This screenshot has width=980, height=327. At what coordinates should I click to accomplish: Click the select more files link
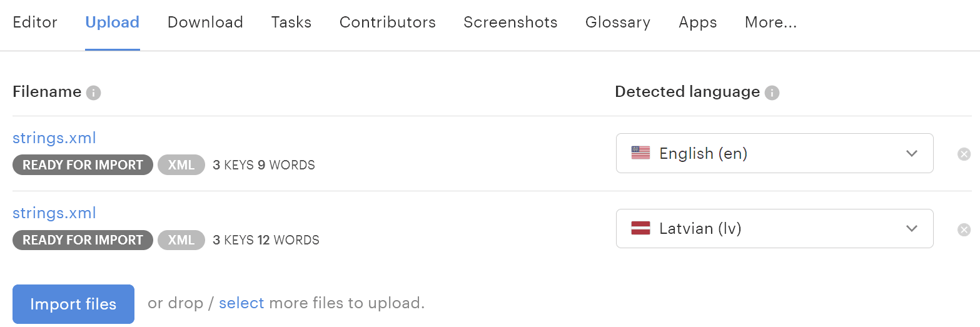click(x=241, y=303)
